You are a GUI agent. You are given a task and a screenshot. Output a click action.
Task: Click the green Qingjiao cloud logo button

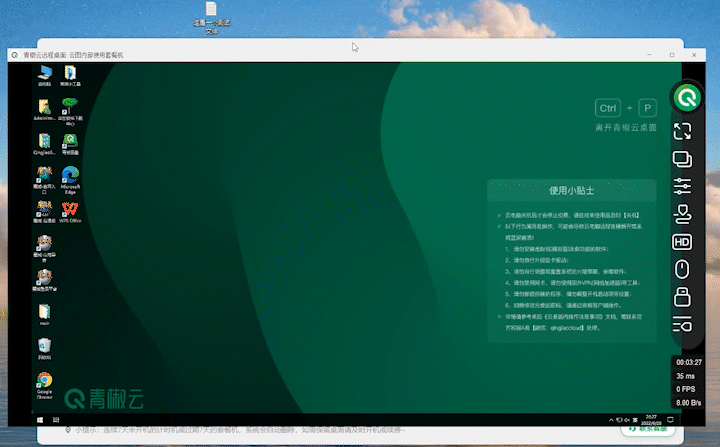pyautogui.click(x=687, y=97)
